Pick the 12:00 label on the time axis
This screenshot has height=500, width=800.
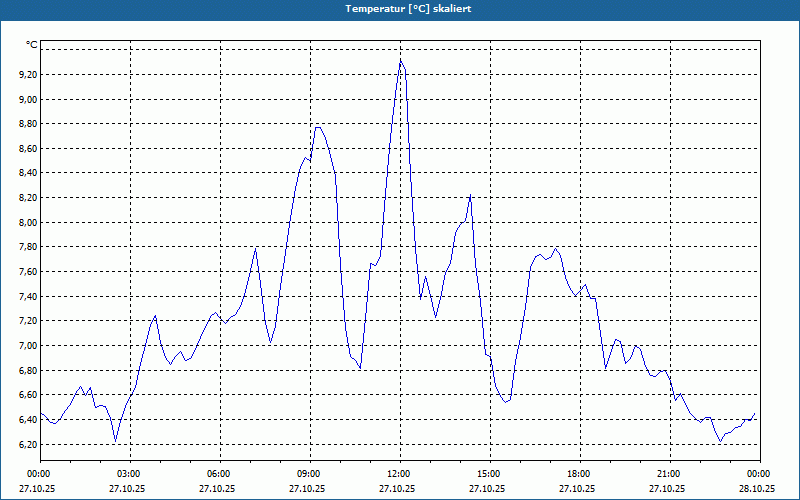[x=398, y=474]
